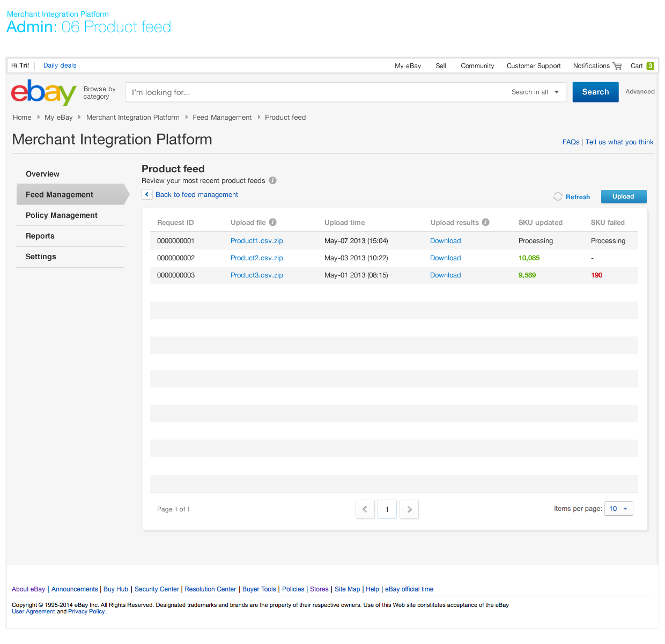Click the Refresh icon

[x=558, y=196]
